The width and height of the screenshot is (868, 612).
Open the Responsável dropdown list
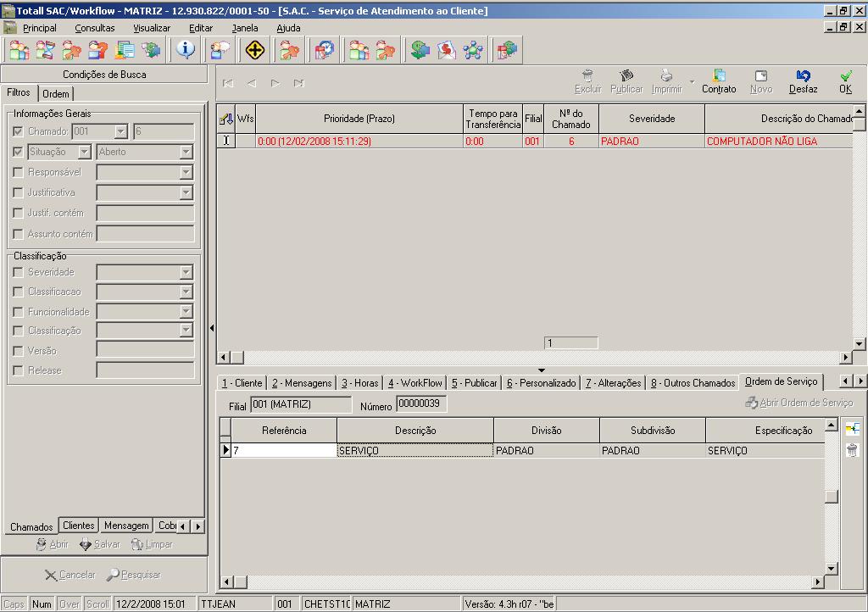[x=186, y=172]
